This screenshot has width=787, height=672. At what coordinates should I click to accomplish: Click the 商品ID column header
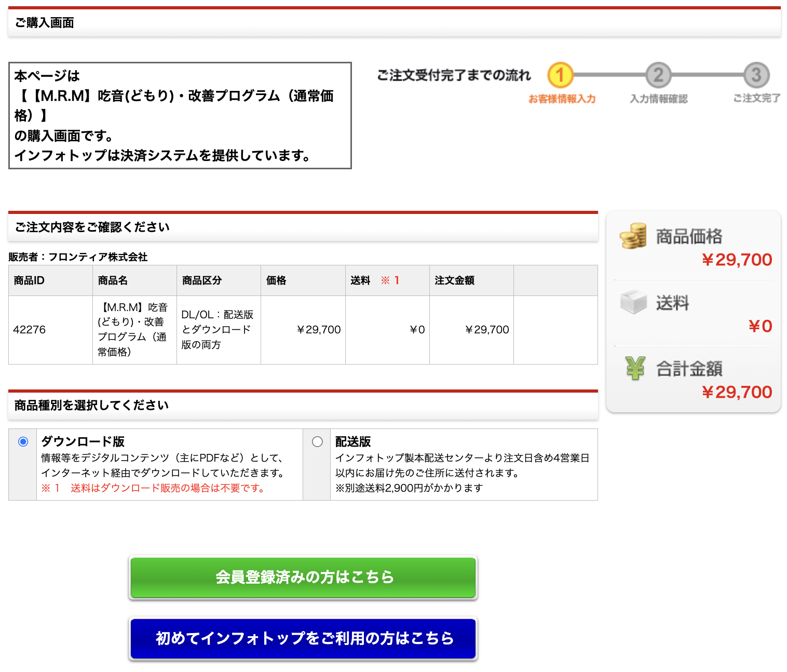point(50,280)
